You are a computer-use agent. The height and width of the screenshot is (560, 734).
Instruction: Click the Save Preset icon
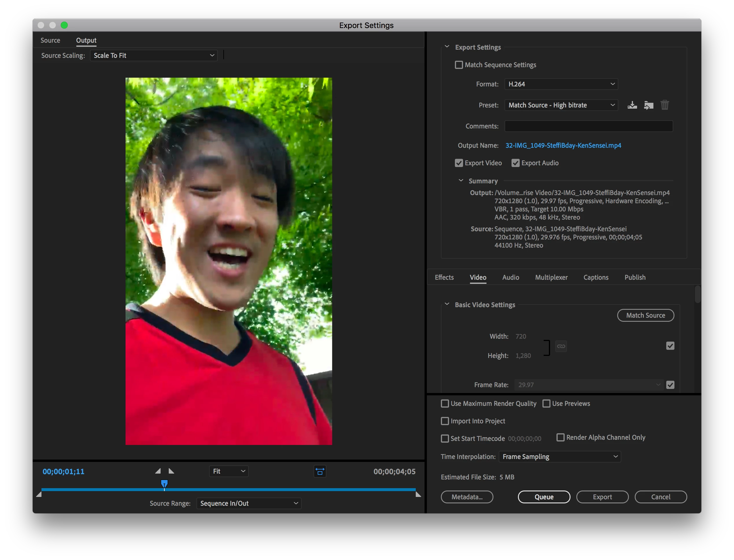pyautogui.click(x=632, y=105)
